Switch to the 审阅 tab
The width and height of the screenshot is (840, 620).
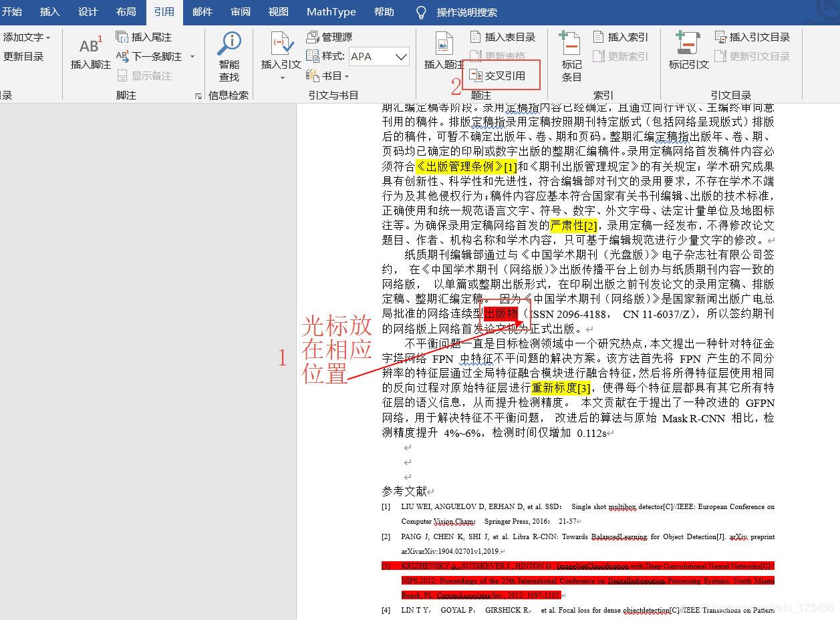pos(241,12)
